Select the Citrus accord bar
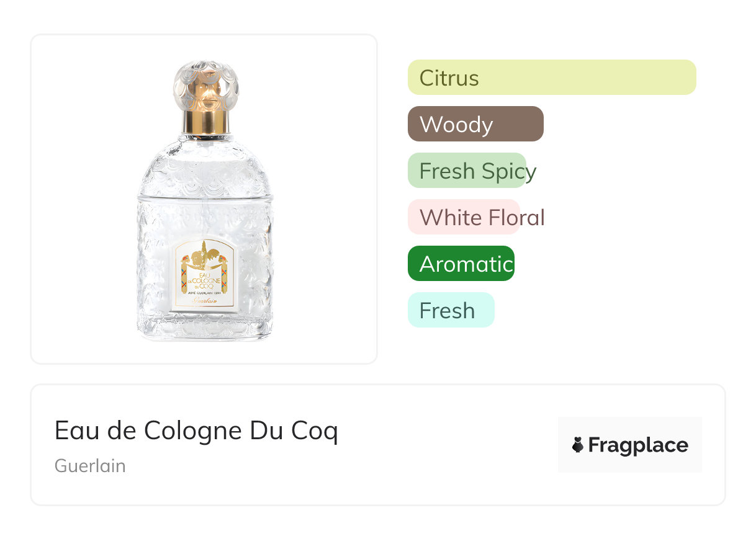This screenshot has height=536, width=756. 551,78
